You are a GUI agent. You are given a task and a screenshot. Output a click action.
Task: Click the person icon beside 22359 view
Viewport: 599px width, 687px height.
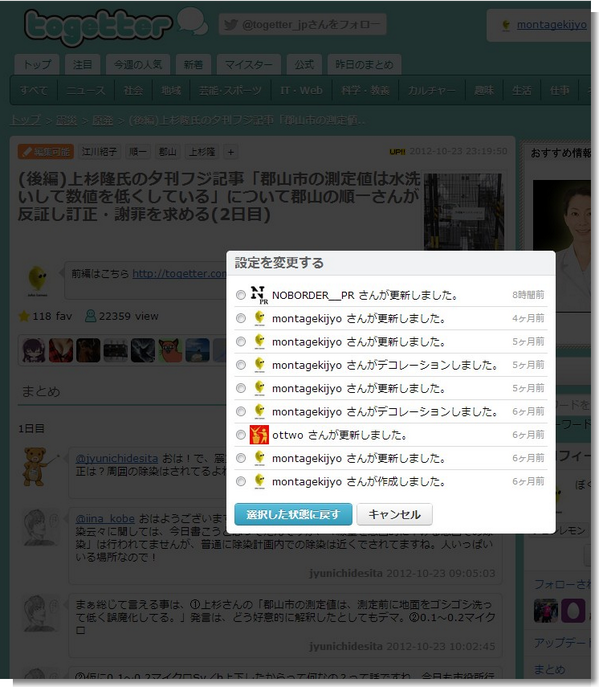click(x=90, y=316)
